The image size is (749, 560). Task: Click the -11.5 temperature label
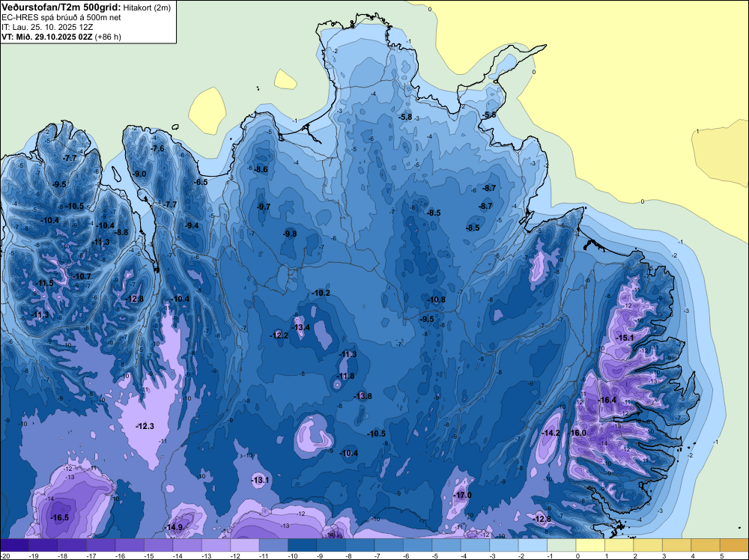(45, 283)
